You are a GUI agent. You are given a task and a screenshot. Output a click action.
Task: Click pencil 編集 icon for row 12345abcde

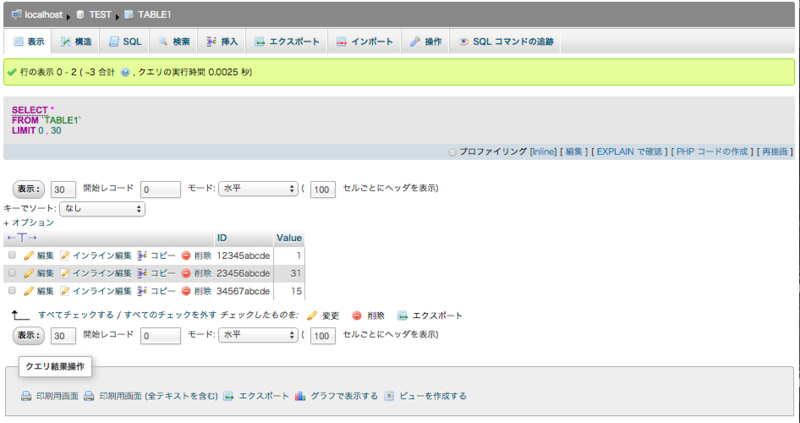[29, 256]
